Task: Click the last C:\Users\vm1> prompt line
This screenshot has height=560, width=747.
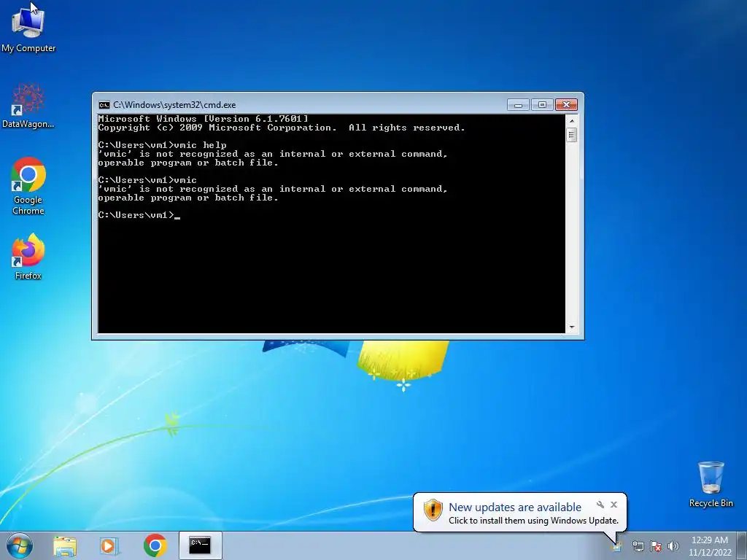Action: click(139, 215)
